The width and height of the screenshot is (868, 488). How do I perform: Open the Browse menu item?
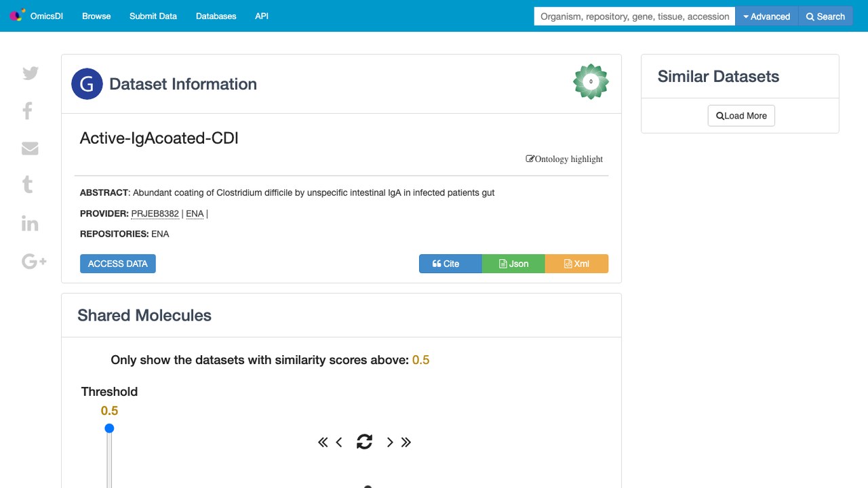coord(96,16)
